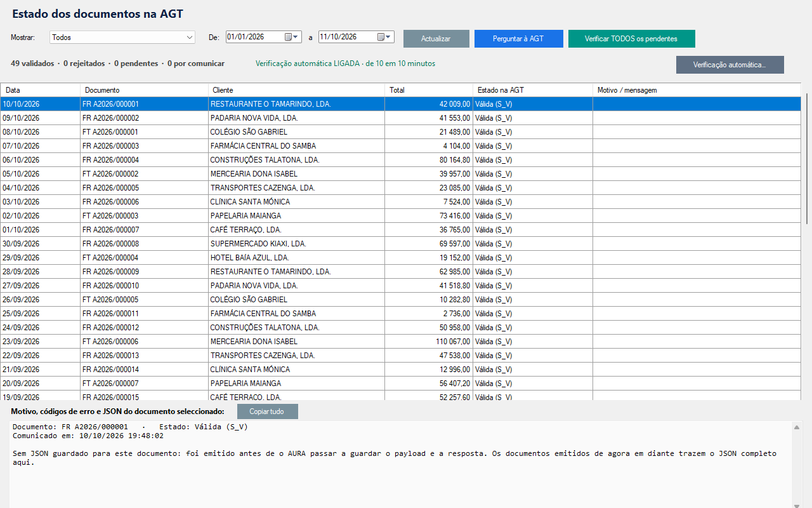This screenshot has width=812, height=508.
Task: Click the Motivo / mensagem column header
Action: (697, 90)
